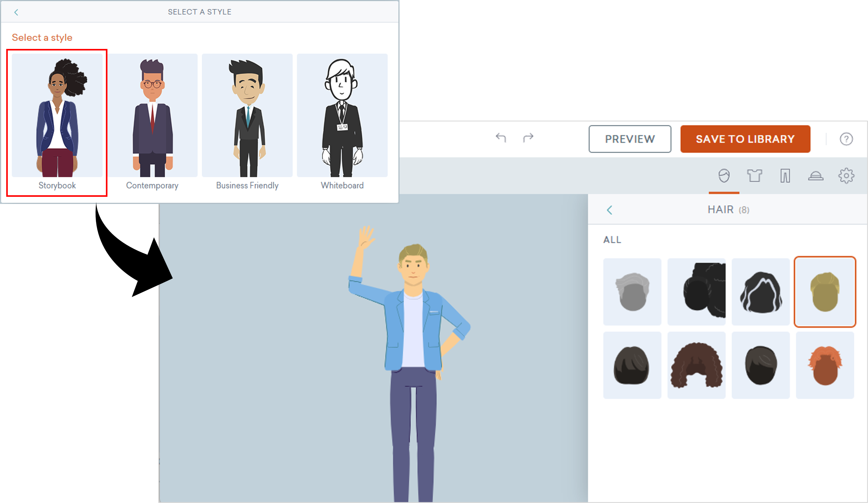
Task: Open the help question mark icon
Action: [x=846, y=139]
